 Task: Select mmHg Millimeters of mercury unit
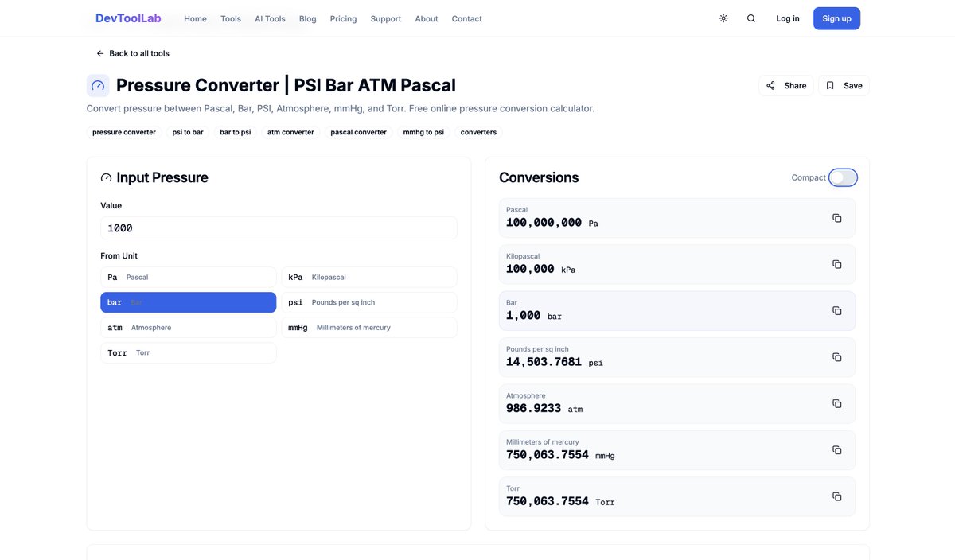click(x=369, y=327)
